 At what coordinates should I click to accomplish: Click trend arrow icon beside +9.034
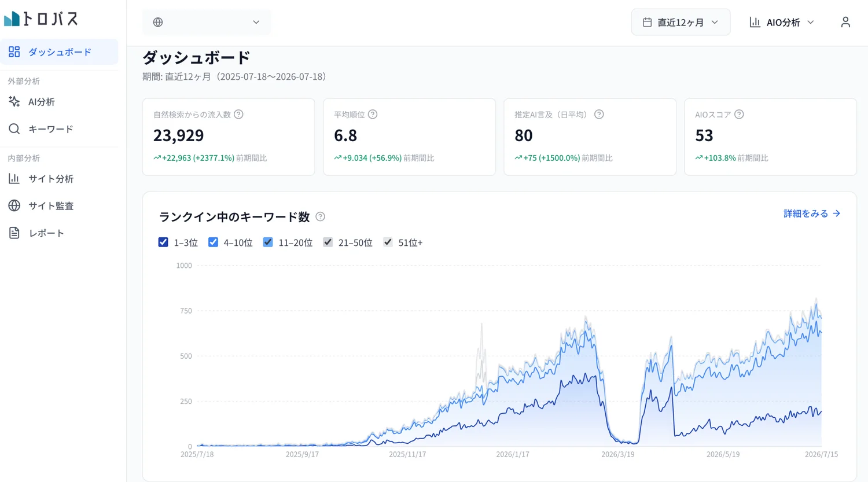coord(337,157)
